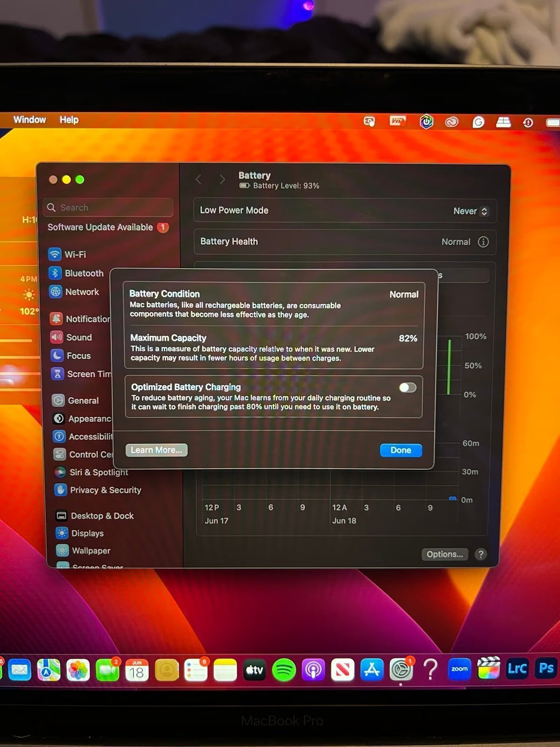The width and height of the screenshot is (560, 747).
Task: Toggle the Optimized Battery Charging switch
Action: [407, 387]
